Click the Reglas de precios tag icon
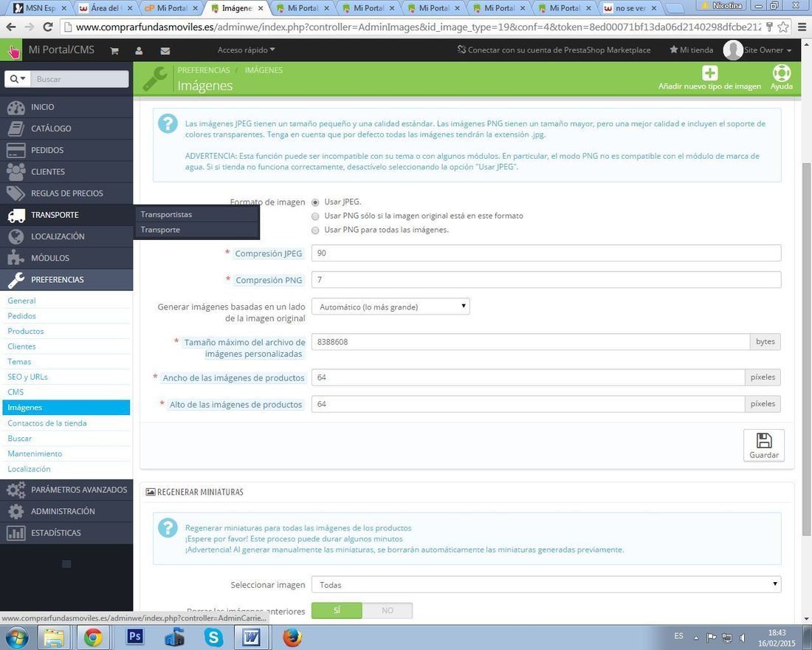 pos(16,194)
